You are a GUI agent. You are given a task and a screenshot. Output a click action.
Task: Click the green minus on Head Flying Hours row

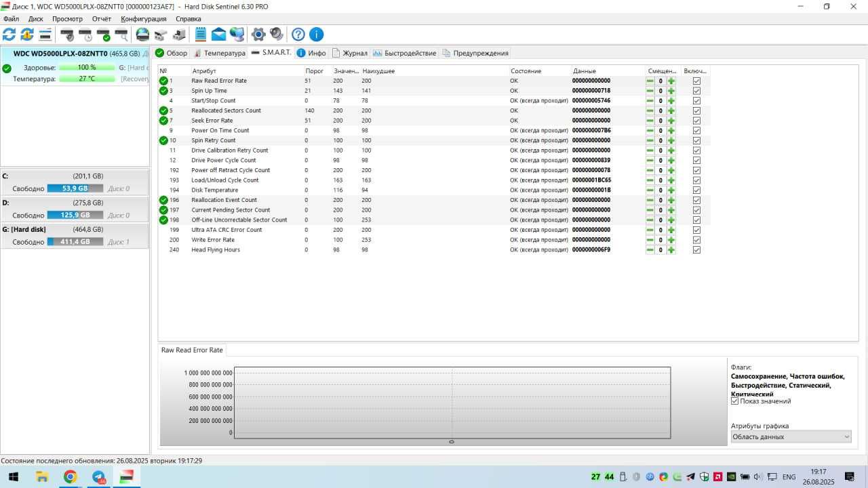(650, 250)
